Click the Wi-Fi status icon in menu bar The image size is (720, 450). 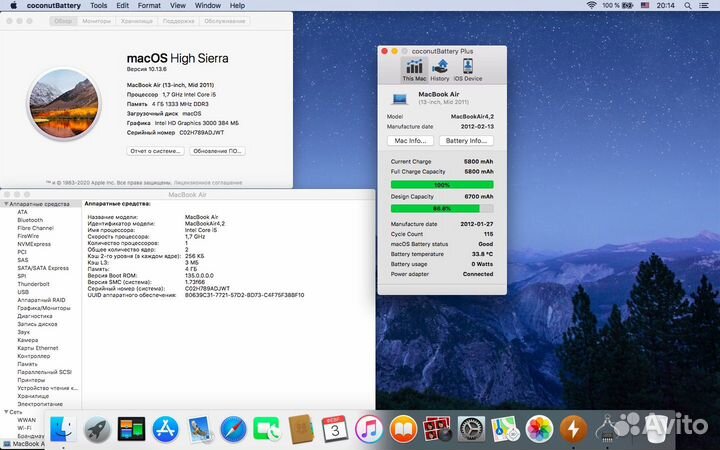point(591,6)
